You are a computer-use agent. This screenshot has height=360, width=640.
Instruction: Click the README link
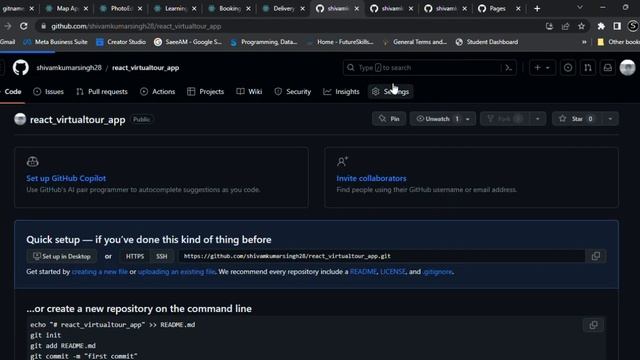(363, 271)
